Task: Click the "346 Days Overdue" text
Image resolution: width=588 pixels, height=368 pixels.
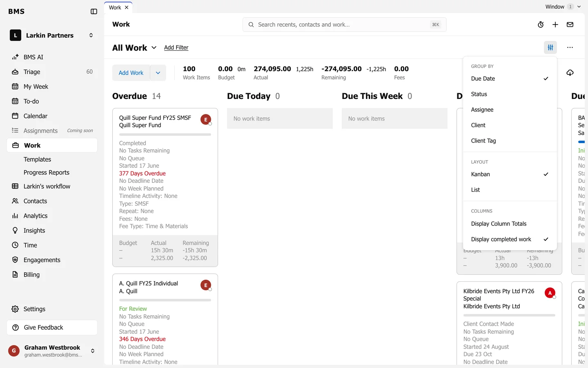Action: click(x=143, y=339)
